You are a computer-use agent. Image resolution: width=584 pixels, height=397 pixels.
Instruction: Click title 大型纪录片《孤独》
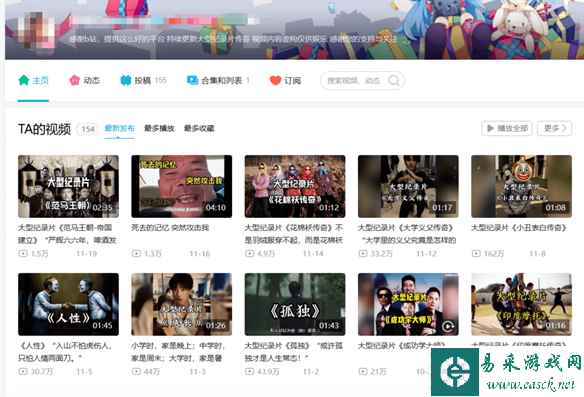pyautogui.click(x=293, y=352)
